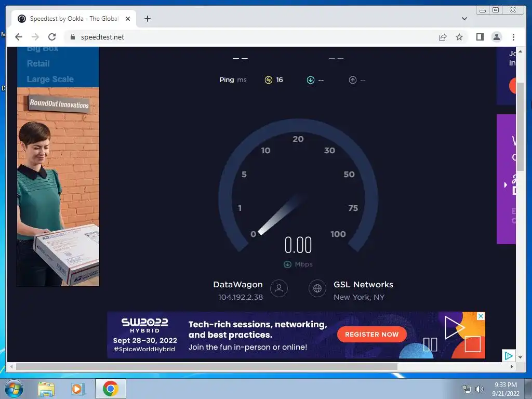Click the RoundOut Innovations sidebar ad image

click(58, 187)
